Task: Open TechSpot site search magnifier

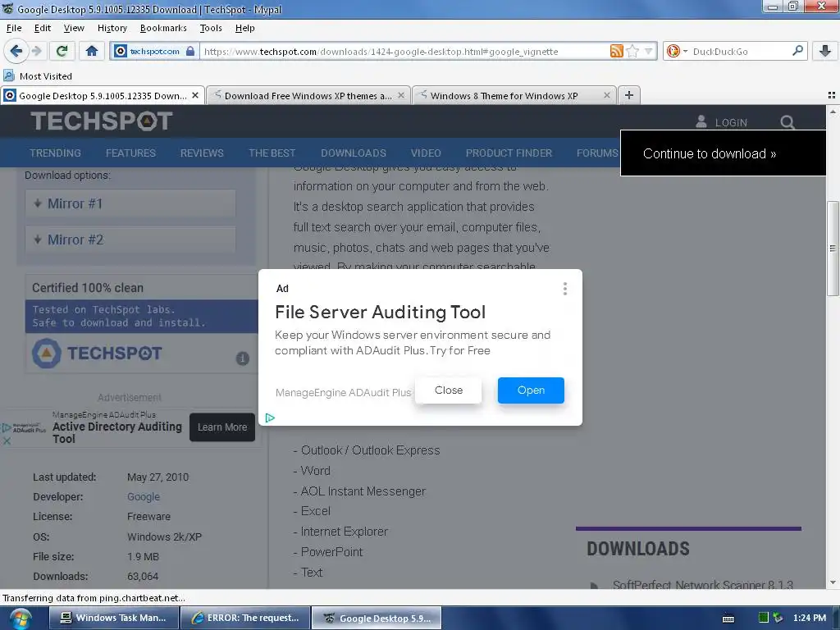Action: point(787,122)
